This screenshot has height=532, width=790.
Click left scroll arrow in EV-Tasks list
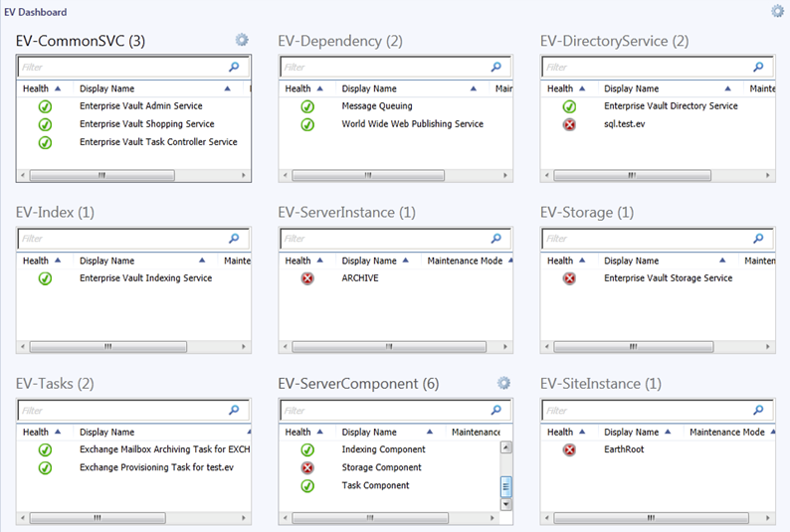tap(23, 518)
